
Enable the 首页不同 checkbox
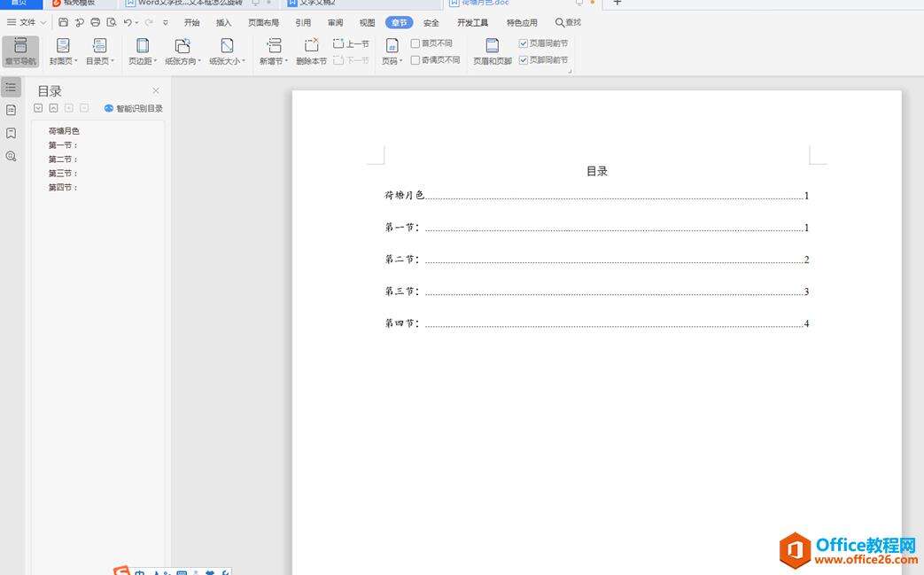click(415, 43)
